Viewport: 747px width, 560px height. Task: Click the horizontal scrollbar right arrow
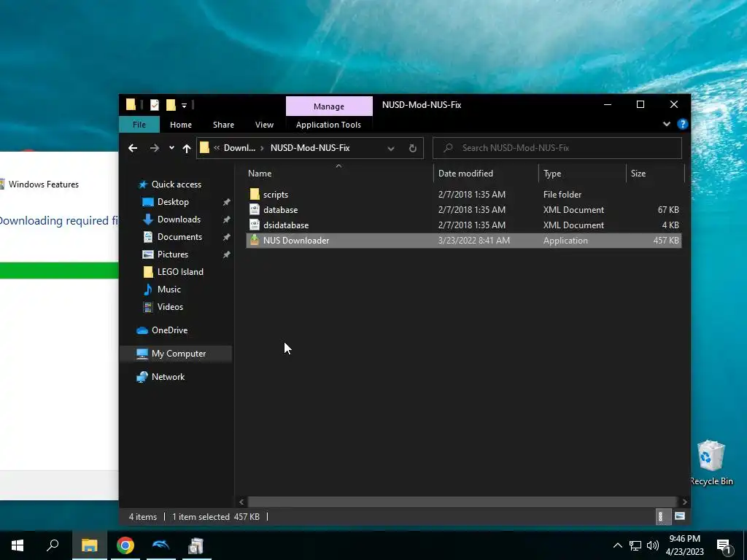pyautogui.click(x=684, y=502)
